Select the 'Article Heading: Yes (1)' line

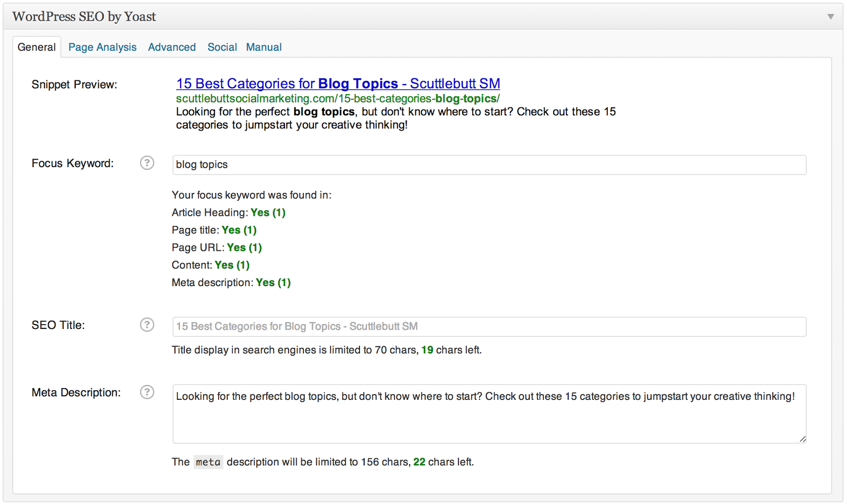tap(229, 213)
